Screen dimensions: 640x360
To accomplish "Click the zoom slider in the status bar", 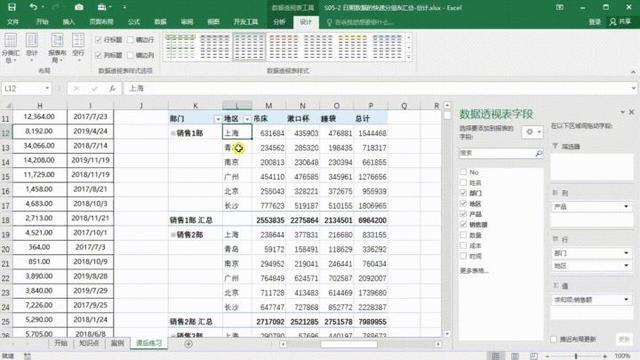I will (x=576, y=356).
